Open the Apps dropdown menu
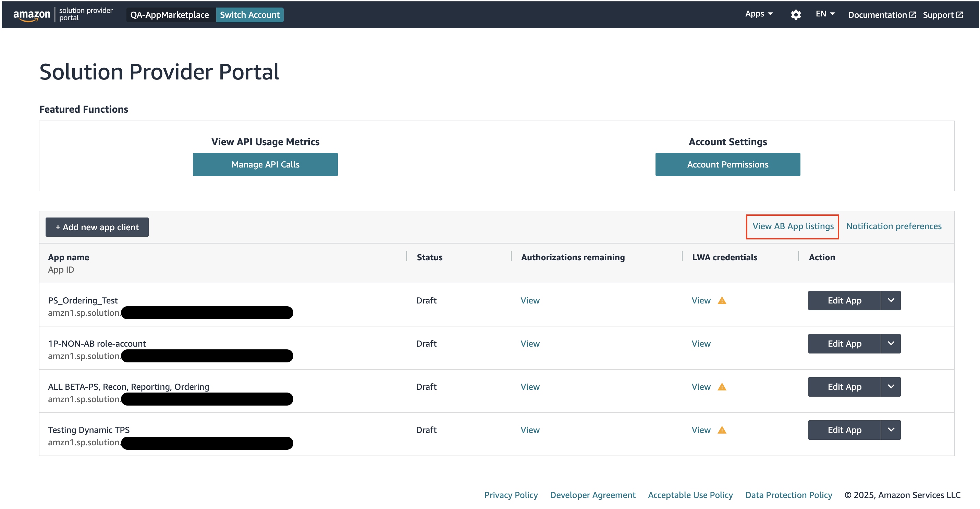980x509 pixels. click(759, 14)
